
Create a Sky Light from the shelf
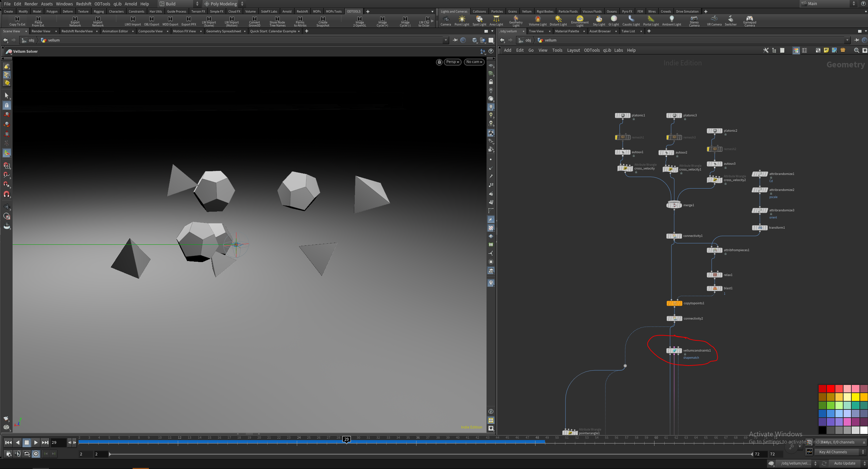599,21
